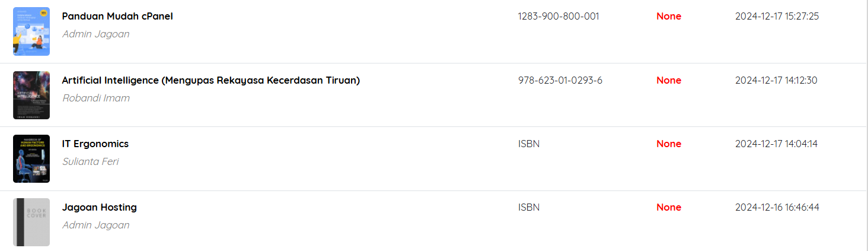Open the Jagoan Hosting title
Image resolution: width=868 pixels, height=251 pixels.
tap(99, 207)
